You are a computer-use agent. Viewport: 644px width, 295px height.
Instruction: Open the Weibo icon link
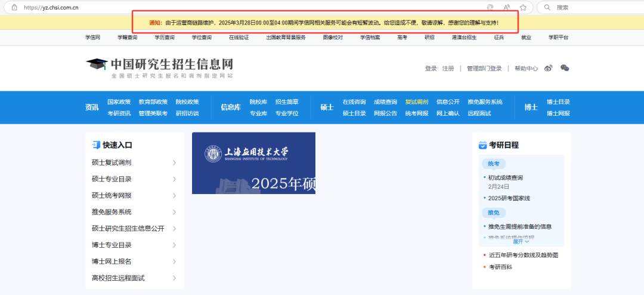pyautogui.click(x=549, y=68)
